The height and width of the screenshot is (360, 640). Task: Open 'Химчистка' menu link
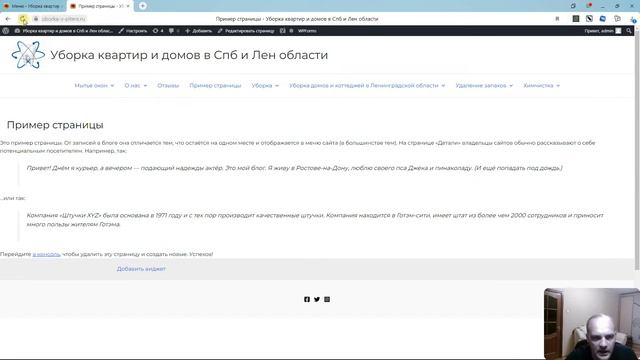(538, 85)
